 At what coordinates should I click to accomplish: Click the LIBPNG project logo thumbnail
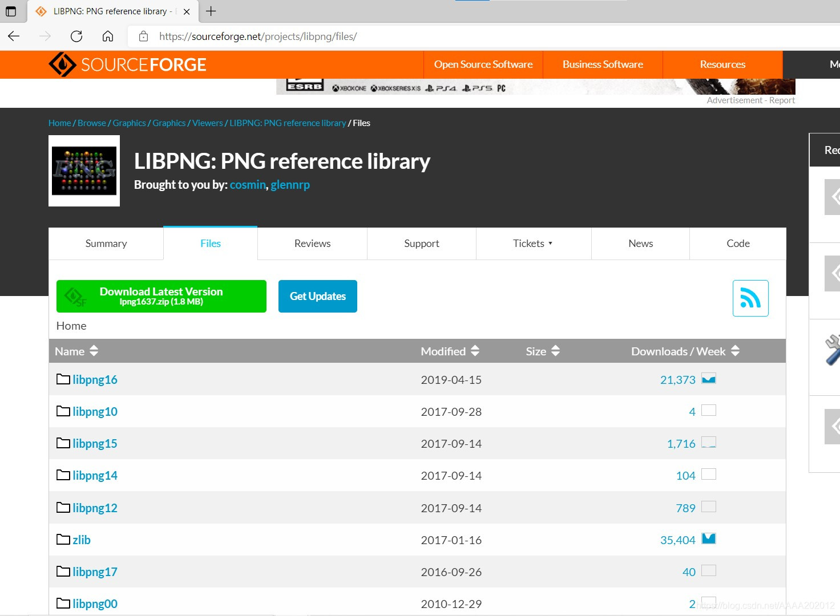(84, 171)
